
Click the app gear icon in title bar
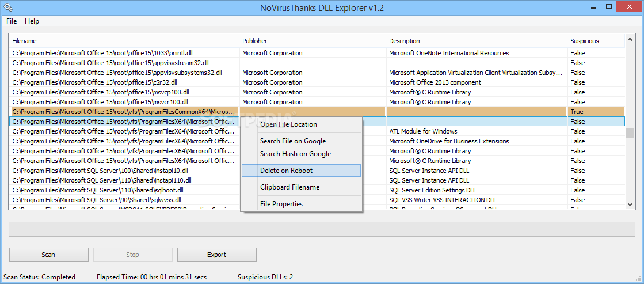7,7
